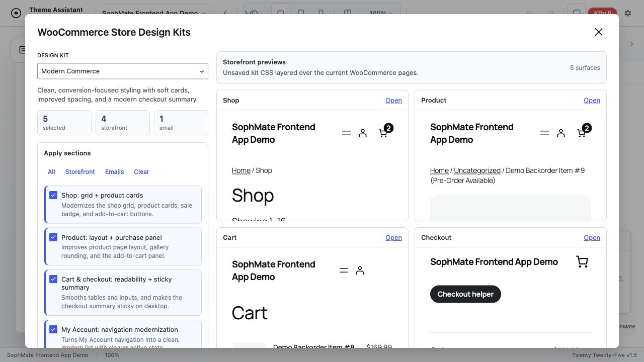Click the 'Storefront previews' heading

click(254, 62)
